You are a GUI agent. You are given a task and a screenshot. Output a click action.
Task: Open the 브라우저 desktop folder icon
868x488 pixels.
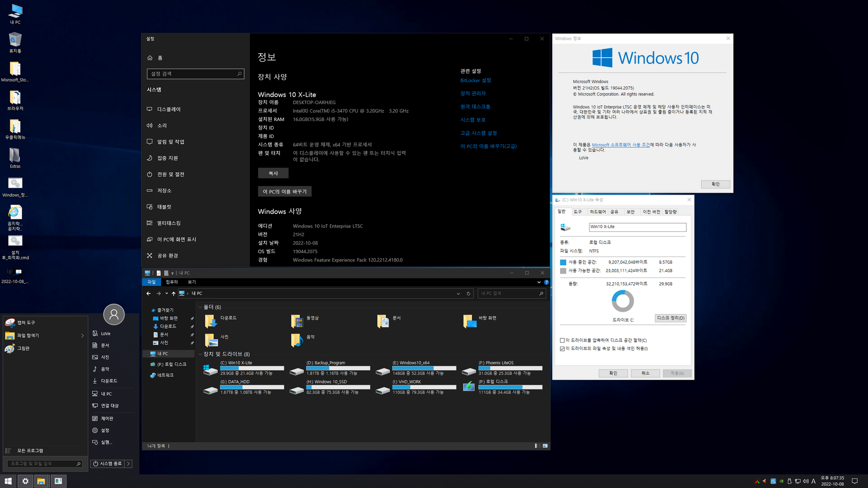click(x=15, y=101)
